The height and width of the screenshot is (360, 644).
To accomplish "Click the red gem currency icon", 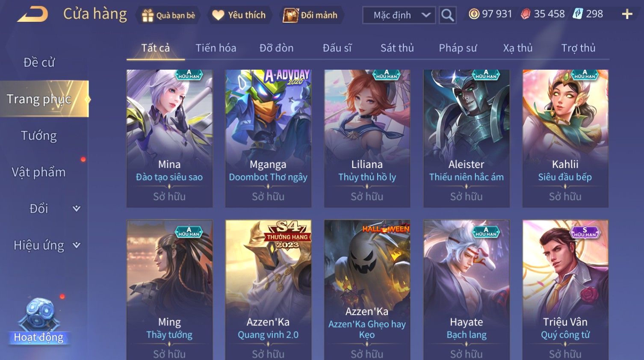I will coord(526,15).
